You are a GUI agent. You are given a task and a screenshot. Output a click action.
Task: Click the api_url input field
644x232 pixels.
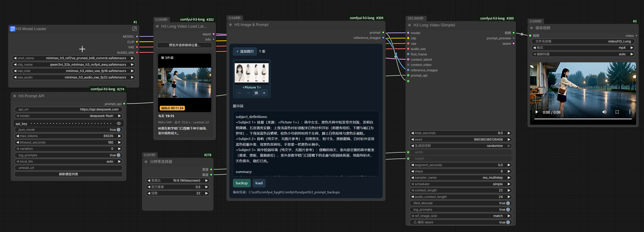coord(69,109)
